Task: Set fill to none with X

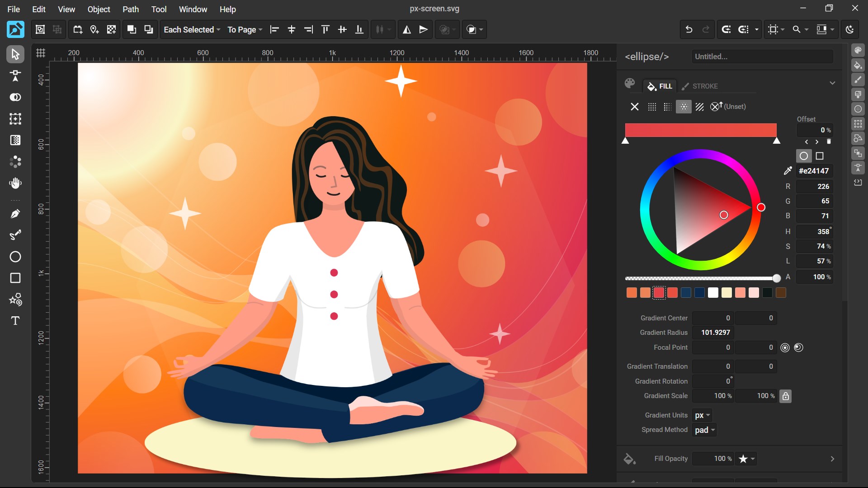Action: [x=634, y=107]
